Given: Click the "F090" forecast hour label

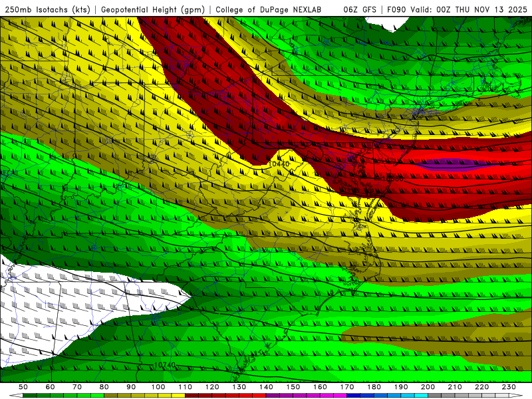Looking at the screenshot, I should [396, 9].
